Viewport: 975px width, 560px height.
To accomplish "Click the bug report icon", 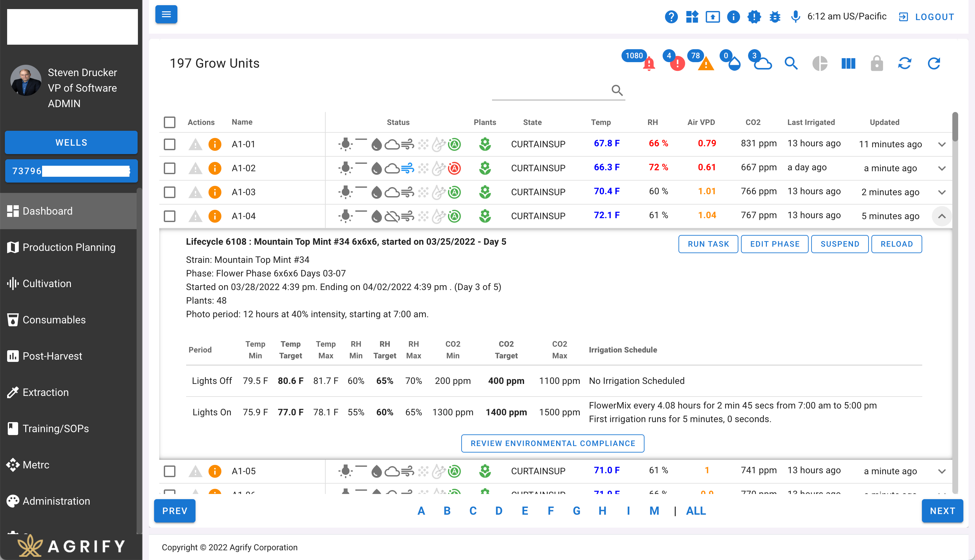I will pos(775,17).
